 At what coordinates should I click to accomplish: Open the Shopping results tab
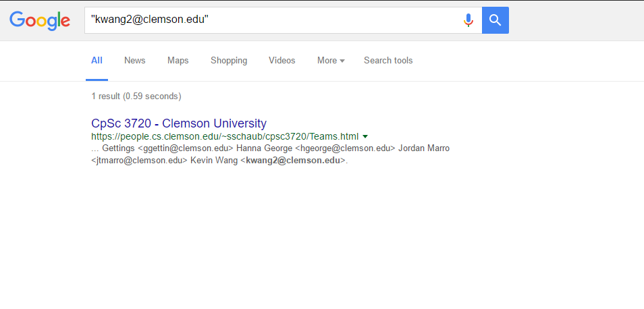(x=229, y=60)
